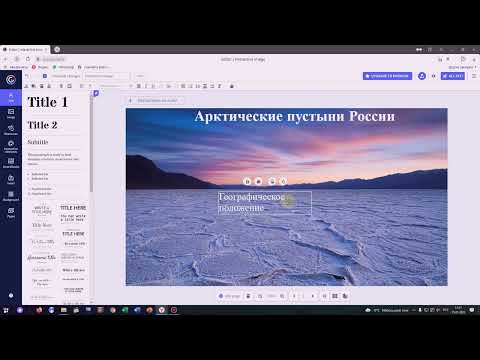
Task: Open the Windows Start menu
Action: coord(6,310)
